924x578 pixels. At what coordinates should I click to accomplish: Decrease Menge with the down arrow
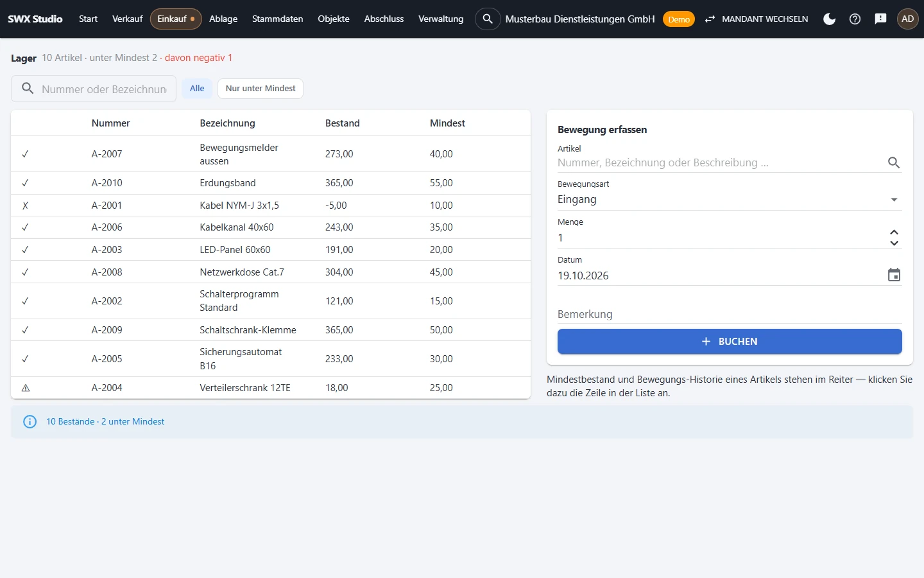pyautogui.click(x=894, y=243)
